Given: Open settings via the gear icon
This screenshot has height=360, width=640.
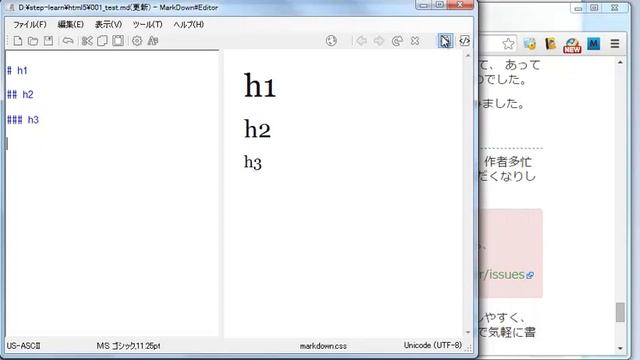Looking at the screenshot, I should pyautogui.click(x=137, y=41).
